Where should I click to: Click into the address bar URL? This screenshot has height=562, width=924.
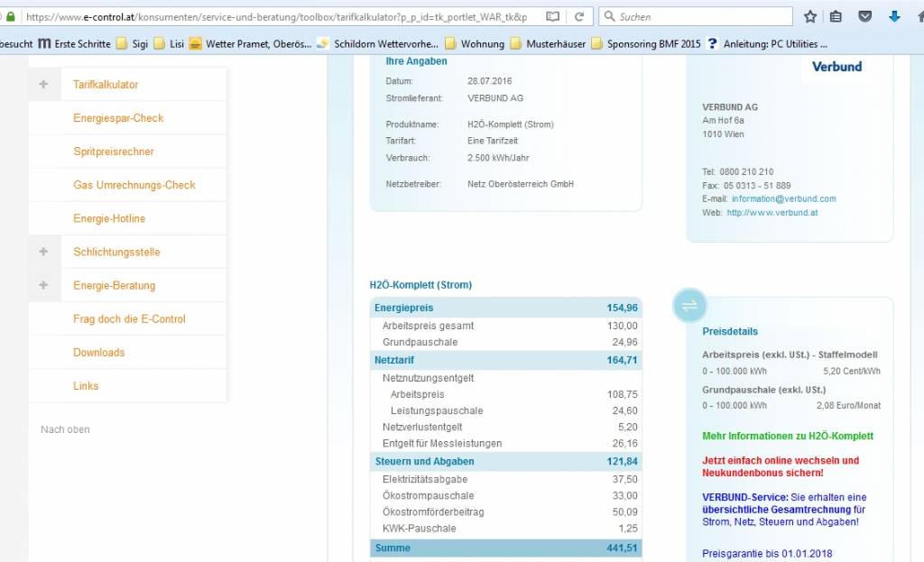pyautogui.click(x=277, y=17)
